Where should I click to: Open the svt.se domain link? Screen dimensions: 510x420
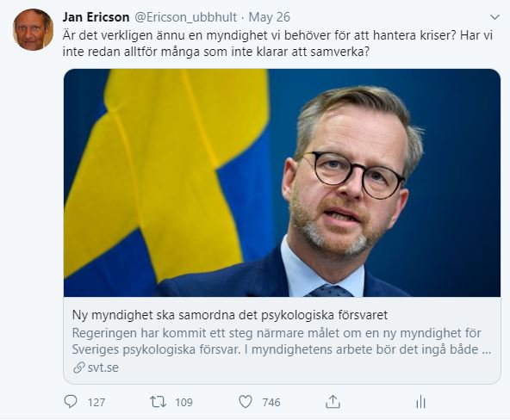pyautogui.click(x=103, y=367)
